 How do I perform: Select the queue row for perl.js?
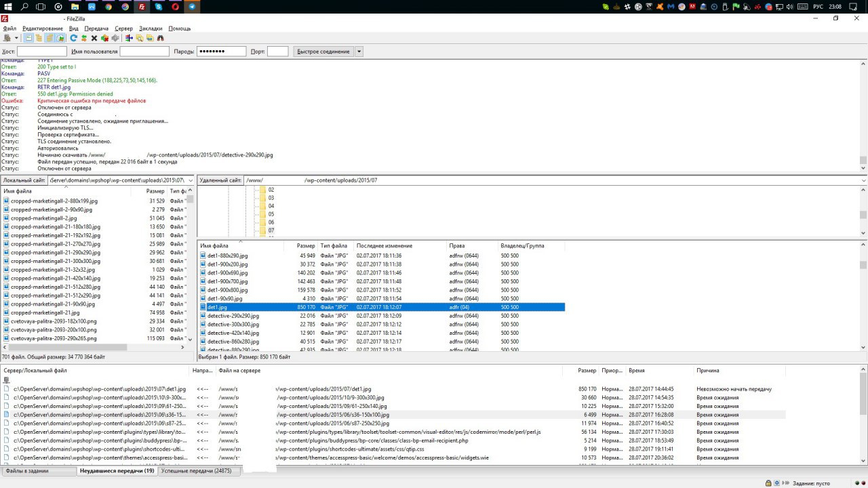tap(393, 432)
